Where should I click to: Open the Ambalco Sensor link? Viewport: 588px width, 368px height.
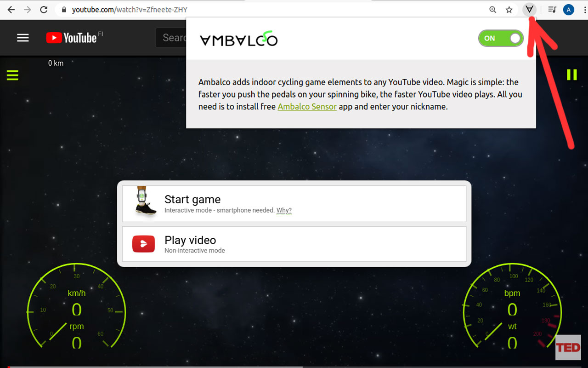tap(307, 107)
